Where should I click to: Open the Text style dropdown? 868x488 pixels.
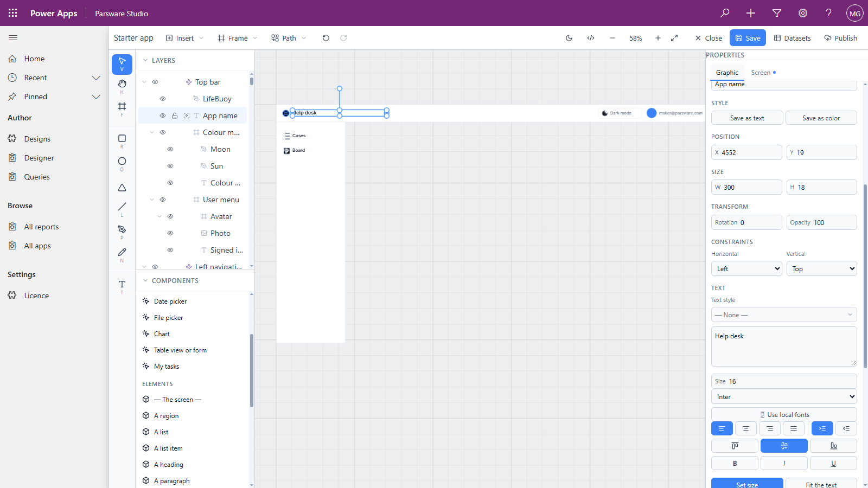784,314
